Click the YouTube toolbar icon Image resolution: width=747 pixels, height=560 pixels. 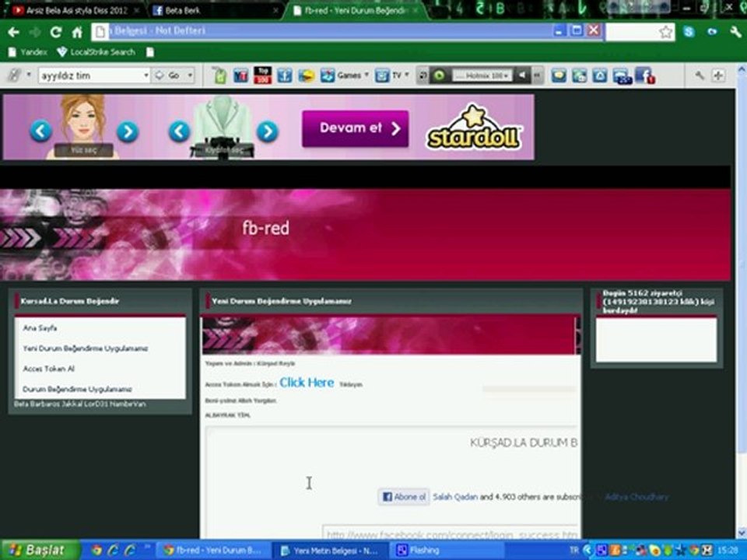240,75
